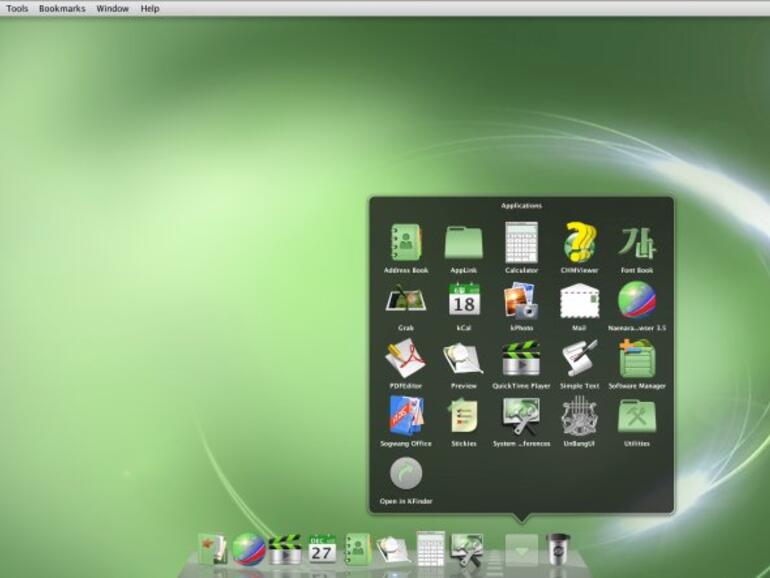Open Software Manager
This screenshot has width=770, height=578.
(637, 358)
